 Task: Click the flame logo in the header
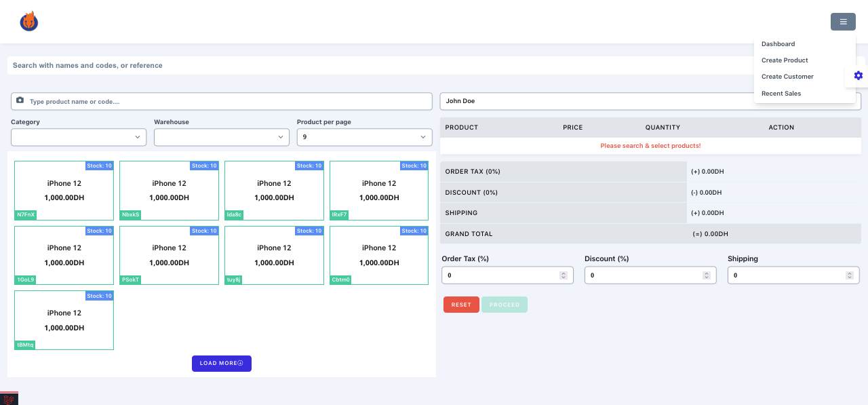(28, 22)
